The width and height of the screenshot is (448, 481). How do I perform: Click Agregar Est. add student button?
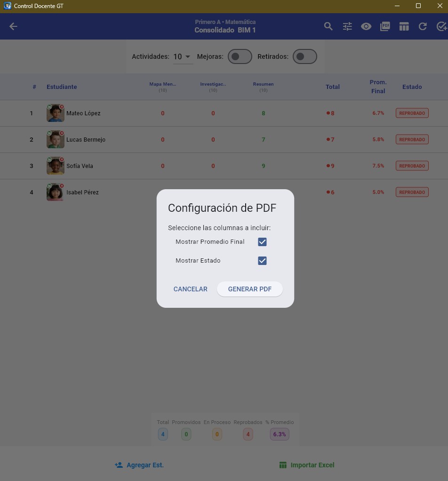139,465
